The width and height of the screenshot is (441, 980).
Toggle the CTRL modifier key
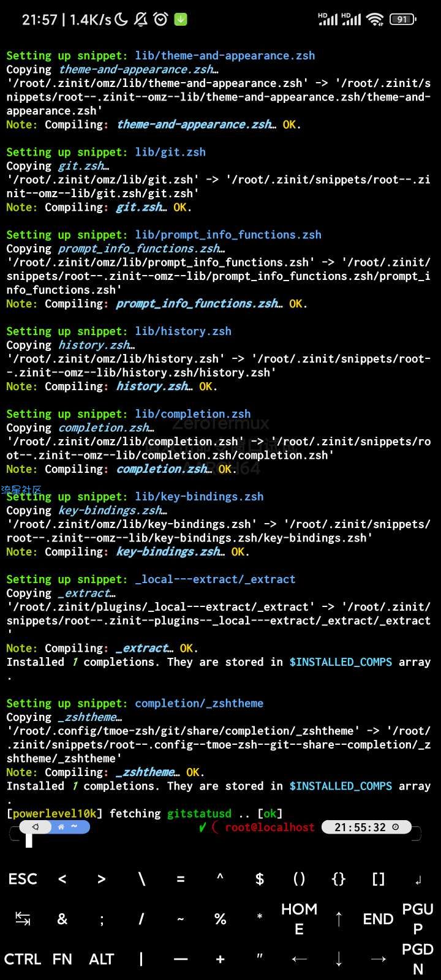click(23, 959)
